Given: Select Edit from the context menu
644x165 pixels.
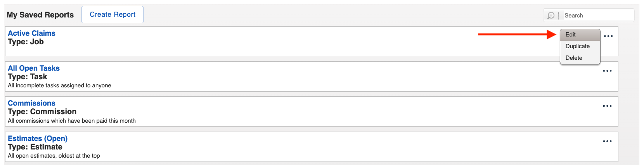Looking at the screenshot, I should 580,35.
